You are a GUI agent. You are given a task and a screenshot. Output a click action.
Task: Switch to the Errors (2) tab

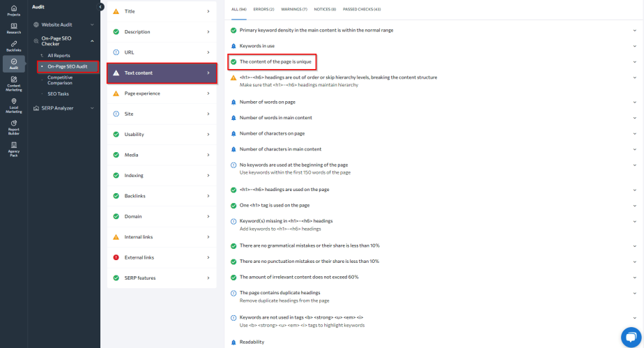pyautogui.click(x=263, y=9)
